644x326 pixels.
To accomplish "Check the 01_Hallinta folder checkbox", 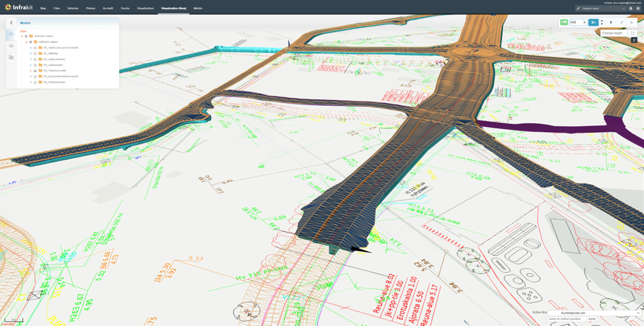I will (x=35, y=54).
